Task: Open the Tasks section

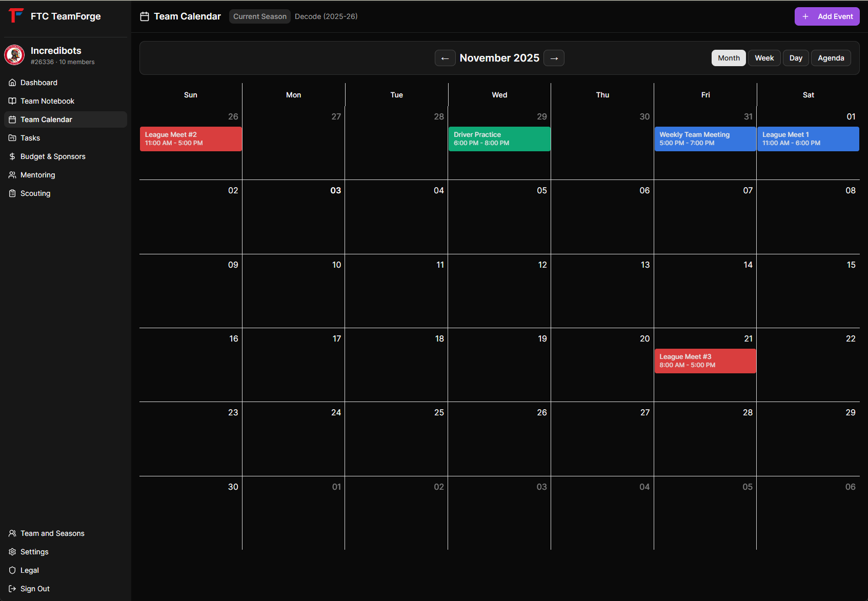Action: tap(30, 138)
